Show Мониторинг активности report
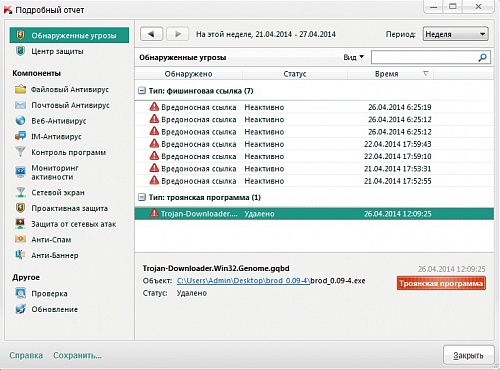500x370 pixels. click(55, 172)
